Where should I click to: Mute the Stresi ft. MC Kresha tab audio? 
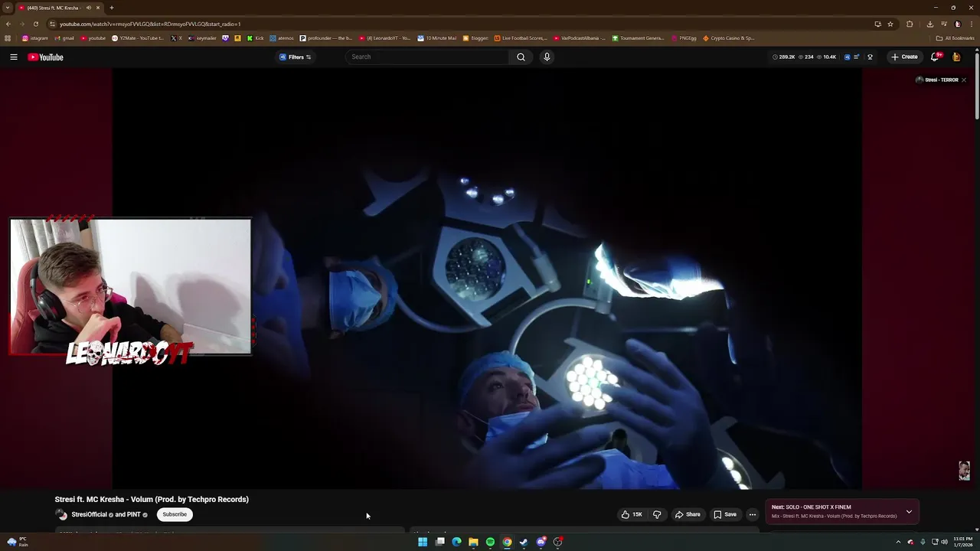coord(89,8)
